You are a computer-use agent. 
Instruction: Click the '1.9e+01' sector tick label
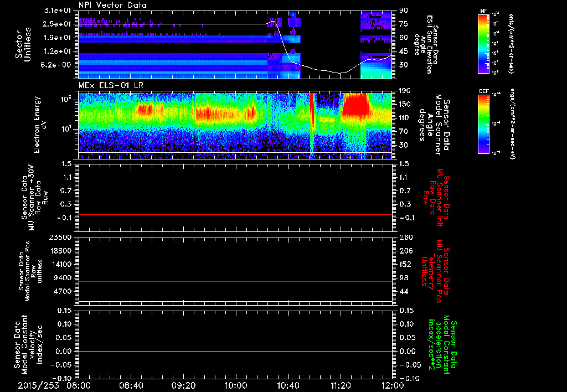(x=58, y=38)
